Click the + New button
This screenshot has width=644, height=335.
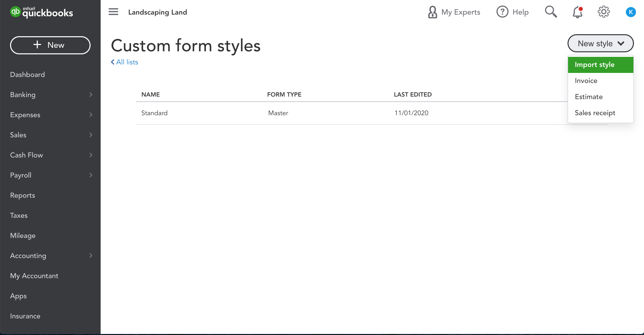[50, 45]
